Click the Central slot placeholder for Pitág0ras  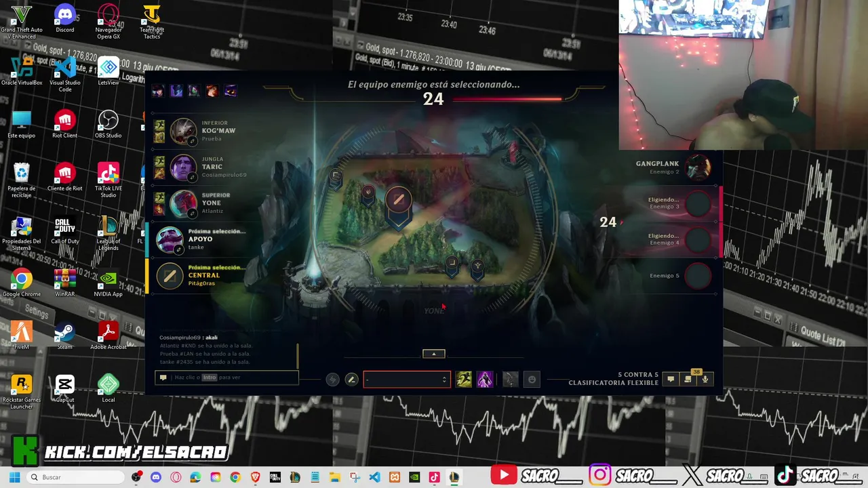(170, 276)
